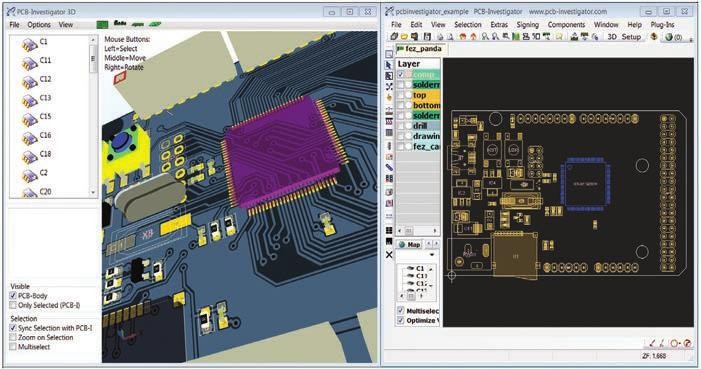Click the brown badge icon right of Setup
This screenshot has height=369, width=701.
coord(654,37)
